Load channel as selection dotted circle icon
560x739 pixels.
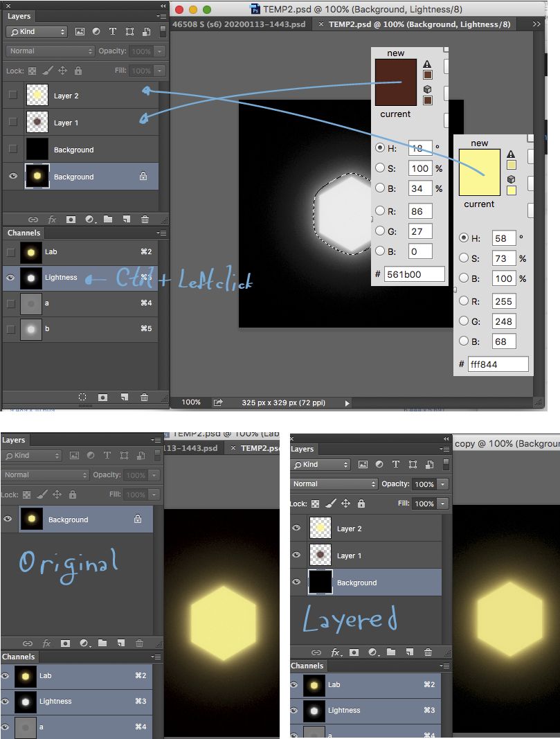point(82,398)
